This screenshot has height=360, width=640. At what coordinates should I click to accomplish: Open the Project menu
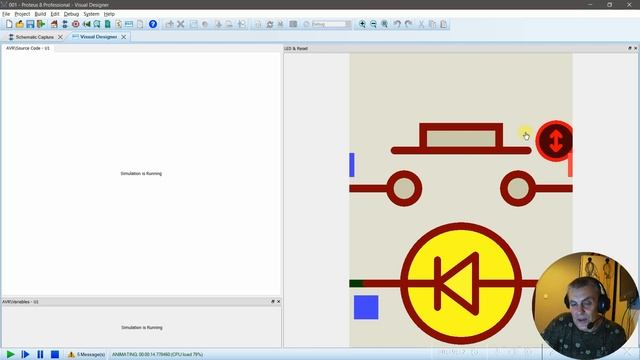tap(22, 14)
